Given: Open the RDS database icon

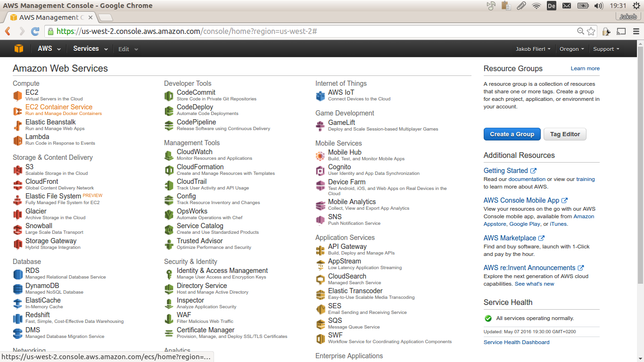Looking at the screenshot, I should pos(17,274).
